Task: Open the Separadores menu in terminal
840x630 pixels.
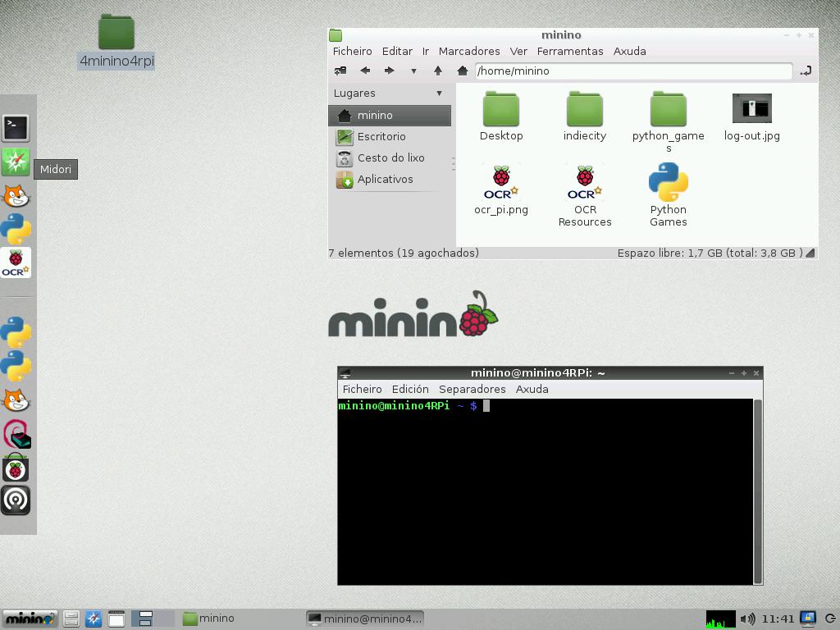Action: pos(472,390)
